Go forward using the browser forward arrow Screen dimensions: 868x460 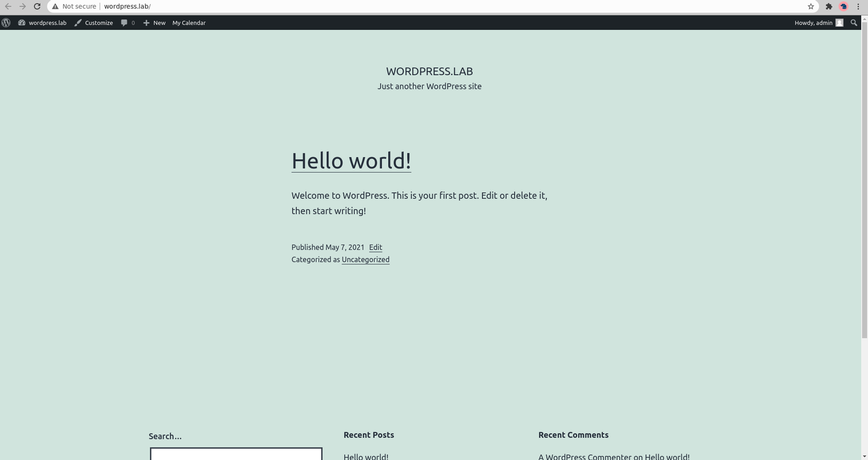pos(23,6)
